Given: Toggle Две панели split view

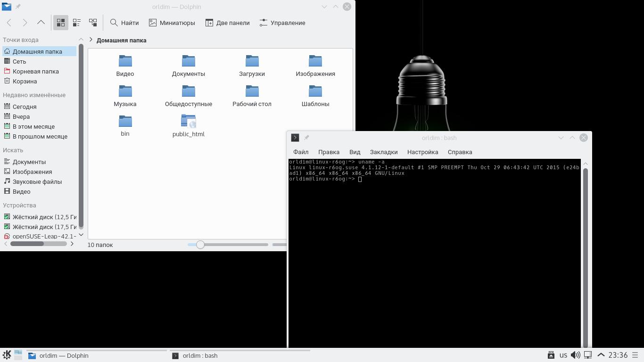Looking at the screenshot, I should click(228, 23).
